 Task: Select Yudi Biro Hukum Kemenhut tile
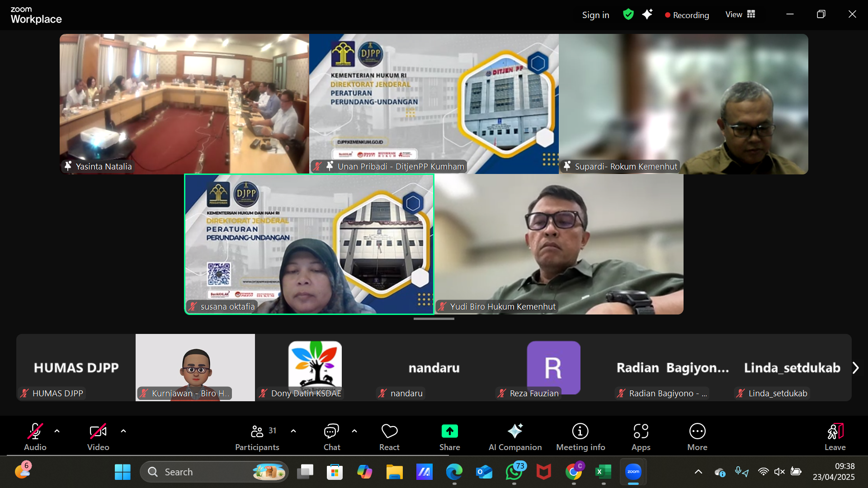[559, 244]
